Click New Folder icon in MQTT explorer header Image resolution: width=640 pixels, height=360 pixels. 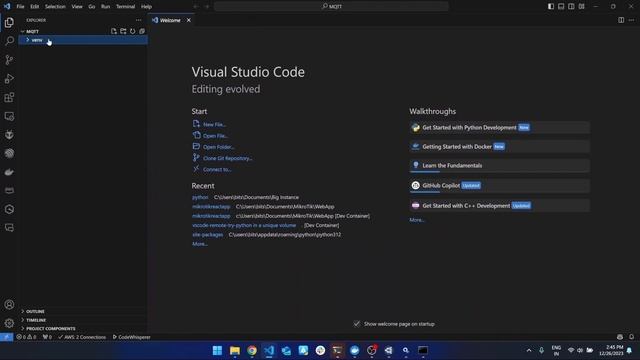point(123,31)
